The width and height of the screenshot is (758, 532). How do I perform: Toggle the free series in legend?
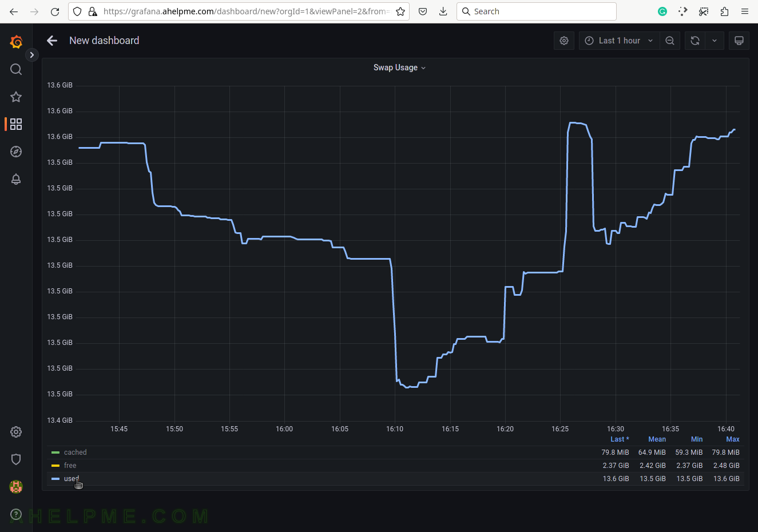[x=70, y=466]
